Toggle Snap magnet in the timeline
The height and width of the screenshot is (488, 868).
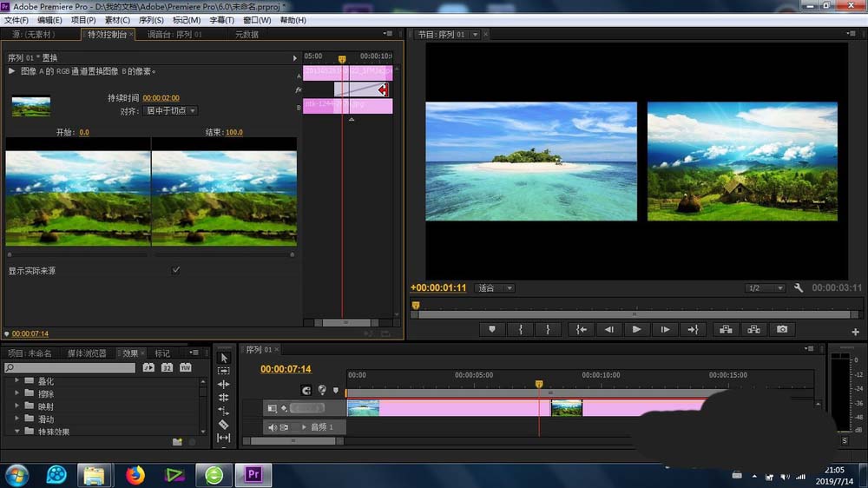click(306, 391)
